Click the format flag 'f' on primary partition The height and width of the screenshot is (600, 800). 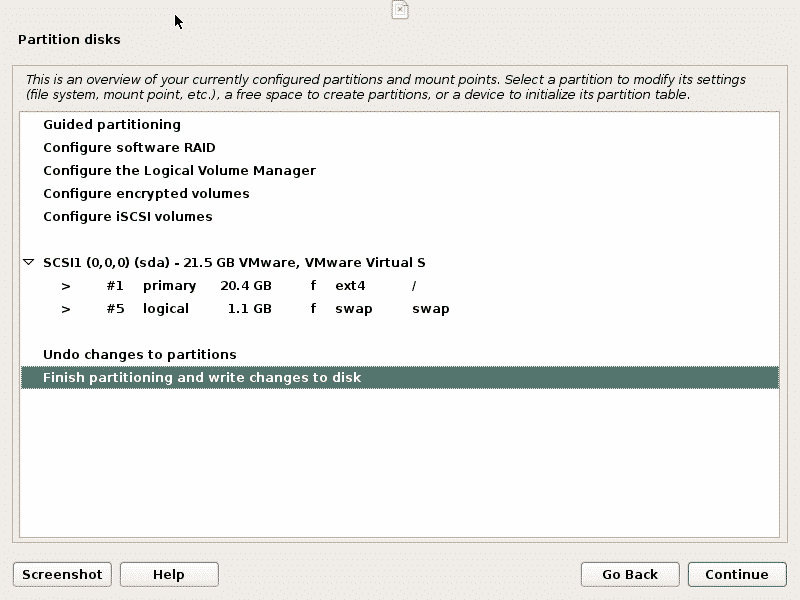click(x=313, y=286)
